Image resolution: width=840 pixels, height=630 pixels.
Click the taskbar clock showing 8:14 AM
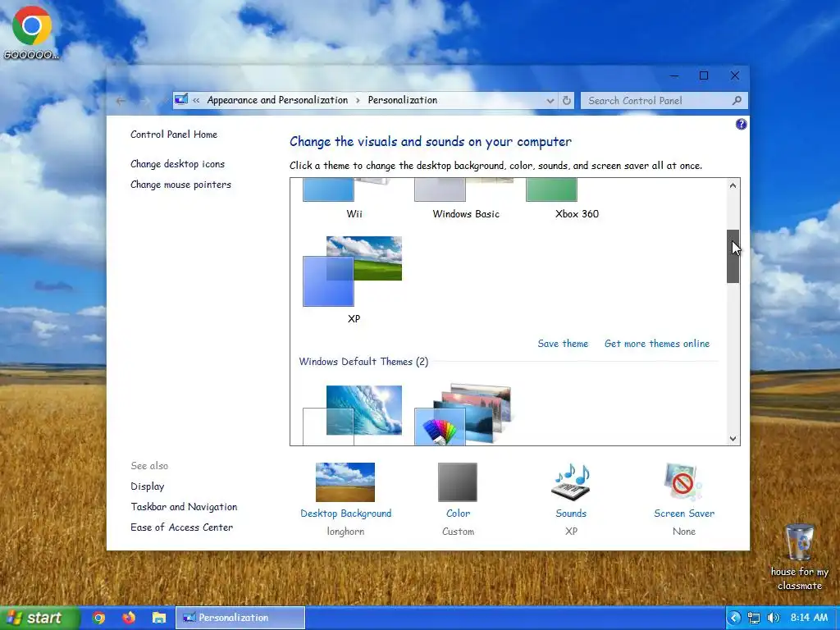(809, 618)
